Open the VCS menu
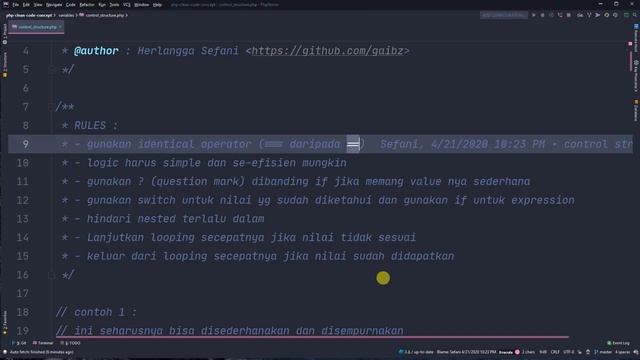Viewport: 640px width, 360px height. click(127, 4)
